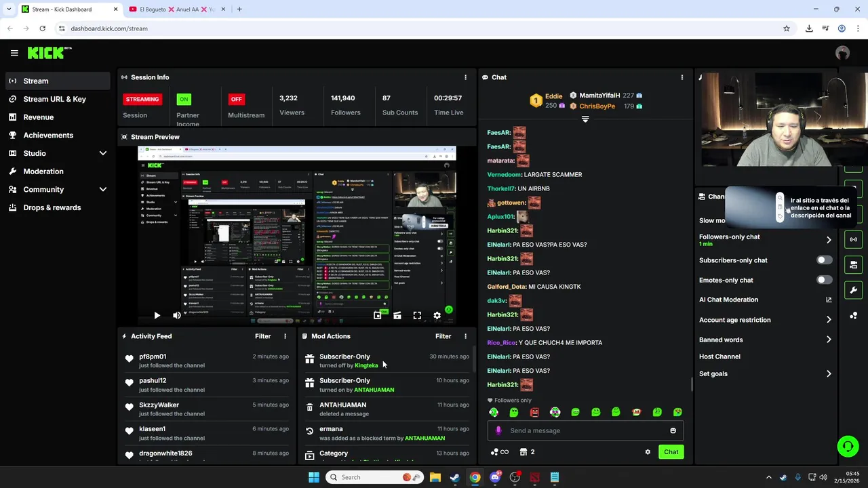This screenshot has height=488, width=868.
Task: Click the camera sidebar icon
Action: [853, 265]
